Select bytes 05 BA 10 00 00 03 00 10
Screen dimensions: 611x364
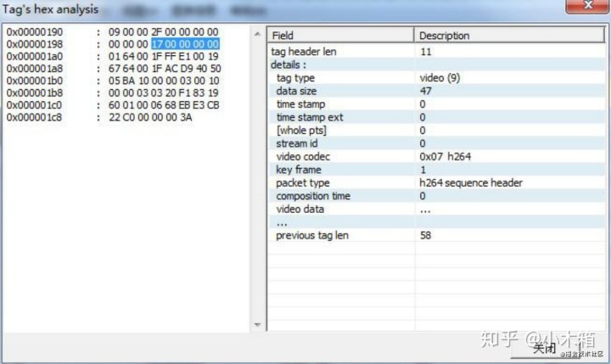coord(164,81)
